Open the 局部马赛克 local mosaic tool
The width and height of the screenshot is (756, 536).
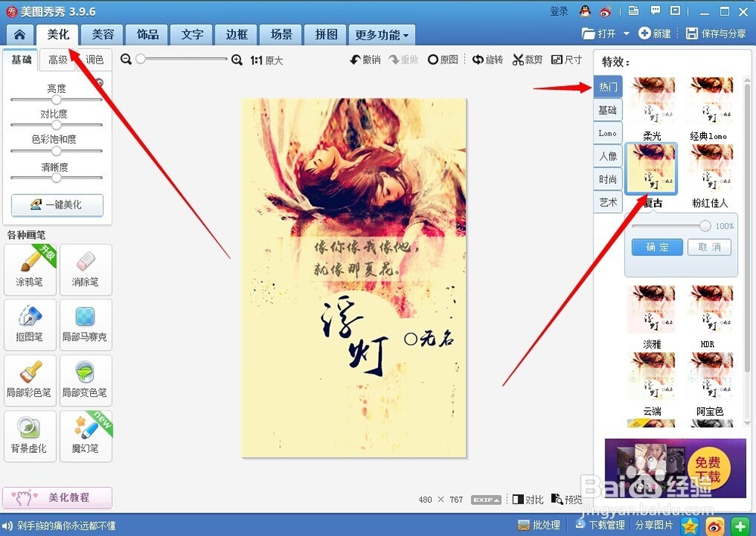pyautogui.click(x=85, y=325)
